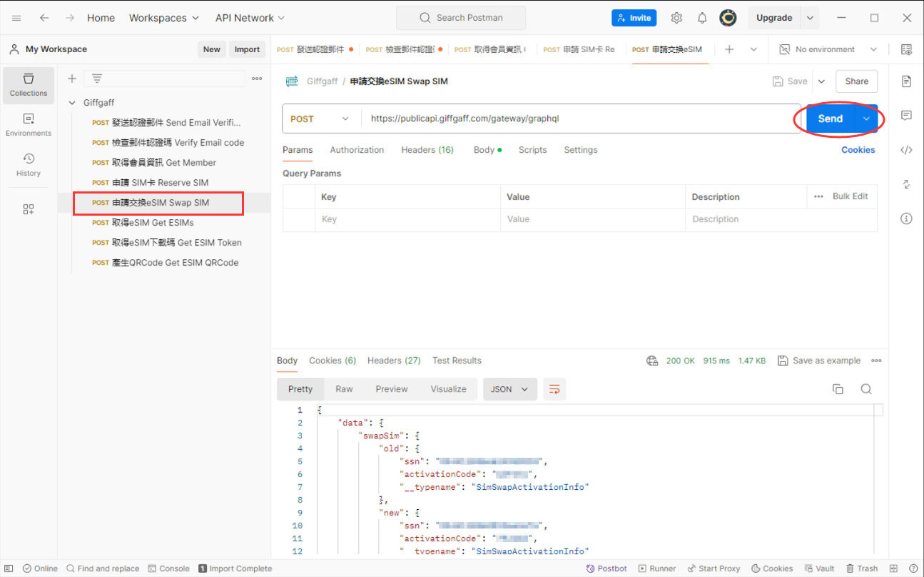Image resolution: width=924 pixels, height=577 pixels.
Task: Open the JSON format dropdown
Action: [x=509, y=389]
